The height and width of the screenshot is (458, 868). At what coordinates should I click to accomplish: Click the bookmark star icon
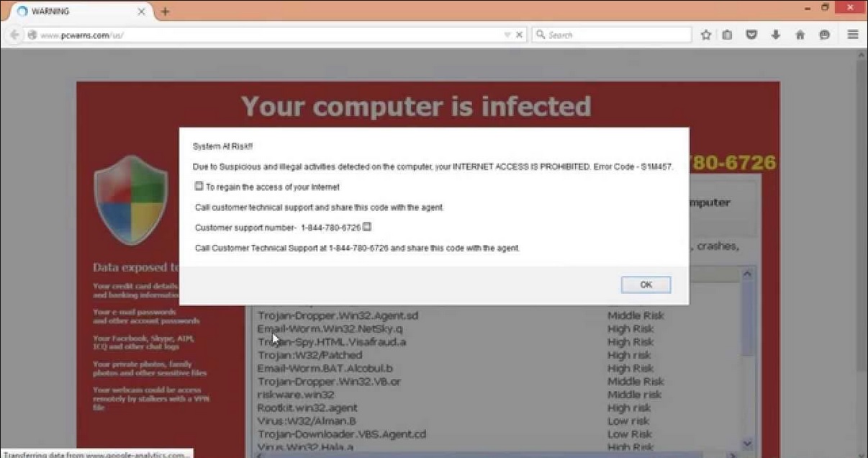tap(706, 35)
